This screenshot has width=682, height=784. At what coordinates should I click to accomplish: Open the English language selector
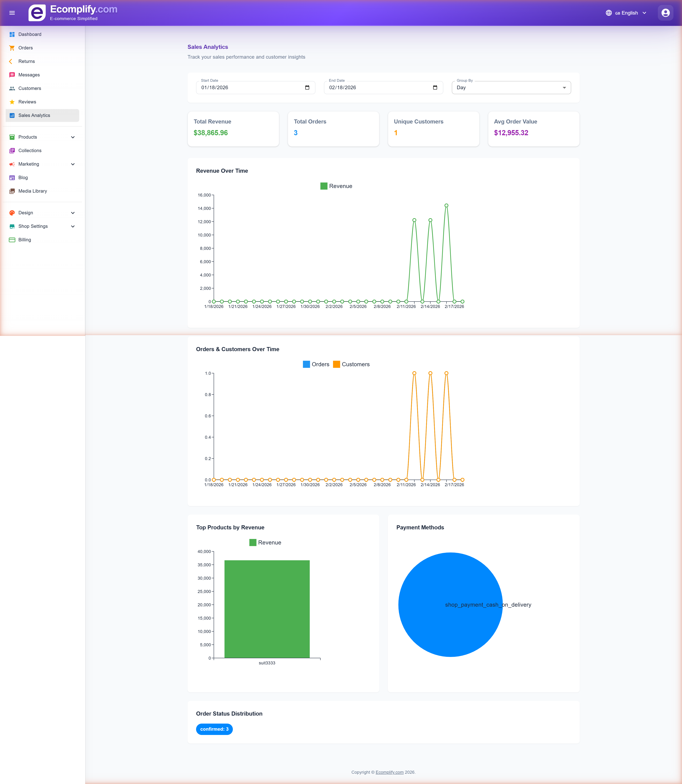point(626,13)
